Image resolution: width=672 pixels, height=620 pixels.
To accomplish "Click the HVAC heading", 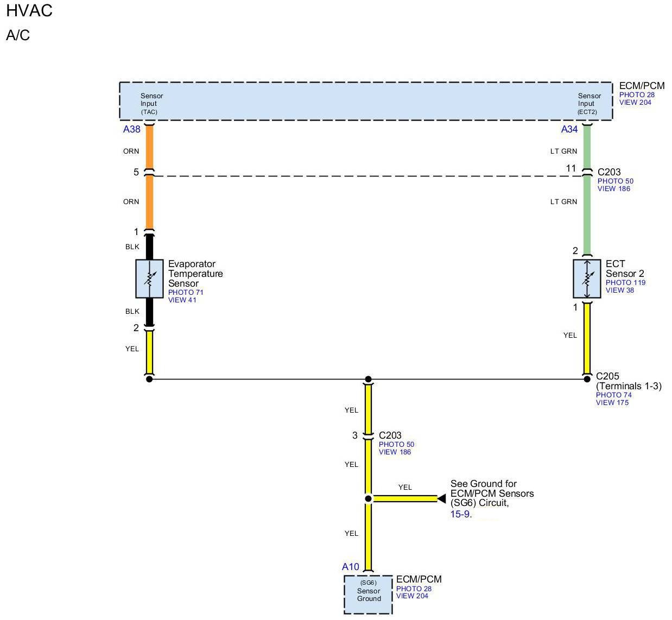I will (29, 11).
